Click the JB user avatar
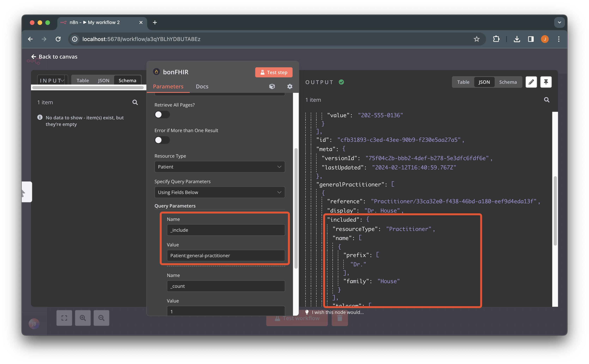 (x=34, y=324)
